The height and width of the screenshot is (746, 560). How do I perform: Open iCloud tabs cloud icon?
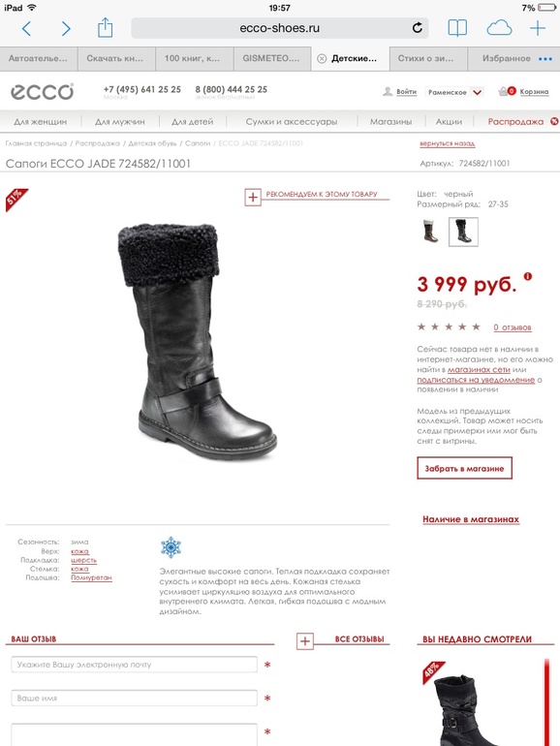(x=499, y=28)
